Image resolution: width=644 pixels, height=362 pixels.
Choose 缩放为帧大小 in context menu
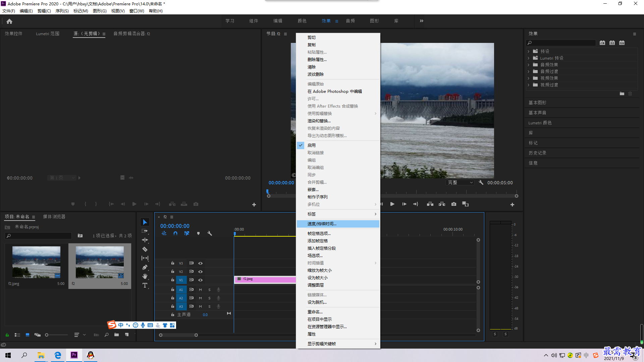[338, 270]
